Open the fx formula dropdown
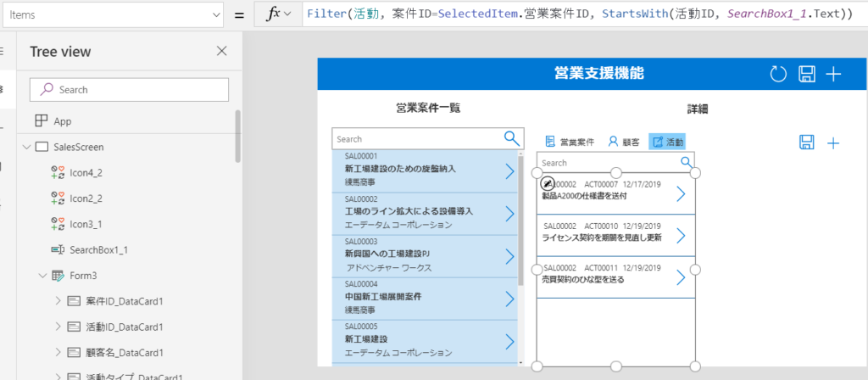 tap(287, 15)
